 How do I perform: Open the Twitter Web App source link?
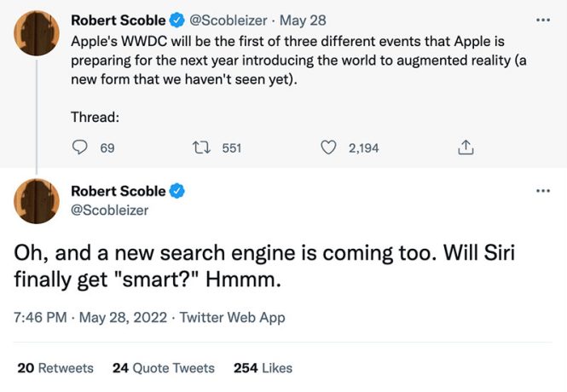(x=233, y=318)
